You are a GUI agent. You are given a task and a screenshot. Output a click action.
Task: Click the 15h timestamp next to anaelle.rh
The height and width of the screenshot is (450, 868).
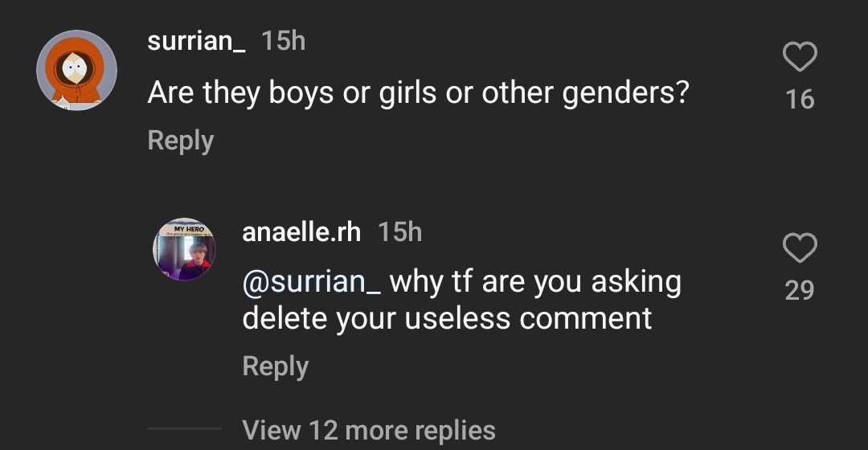(x=399, y=232)
